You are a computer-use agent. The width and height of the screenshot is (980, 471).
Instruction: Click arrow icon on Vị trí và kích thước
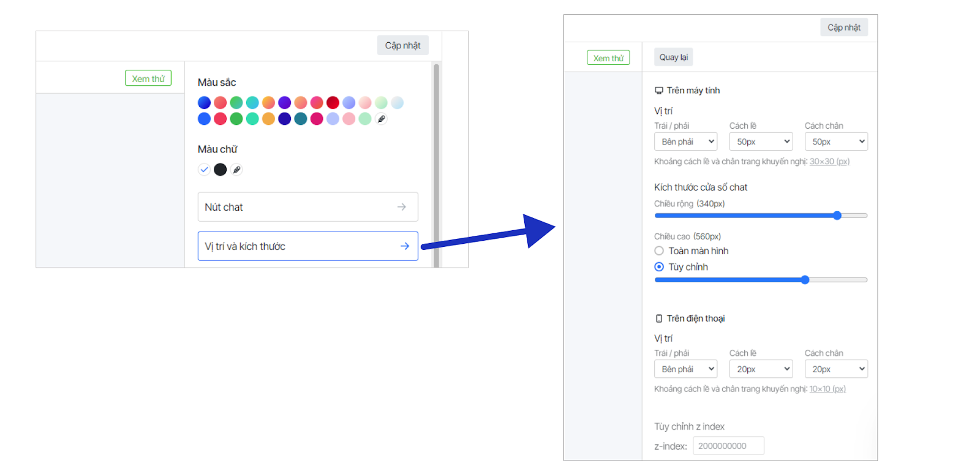point(404,246)
